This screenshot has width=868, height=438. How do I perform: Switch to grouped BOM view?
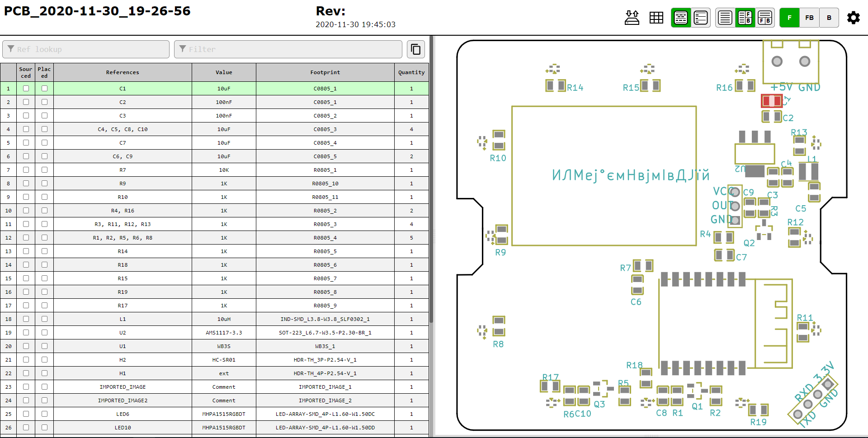coord(681,18)
